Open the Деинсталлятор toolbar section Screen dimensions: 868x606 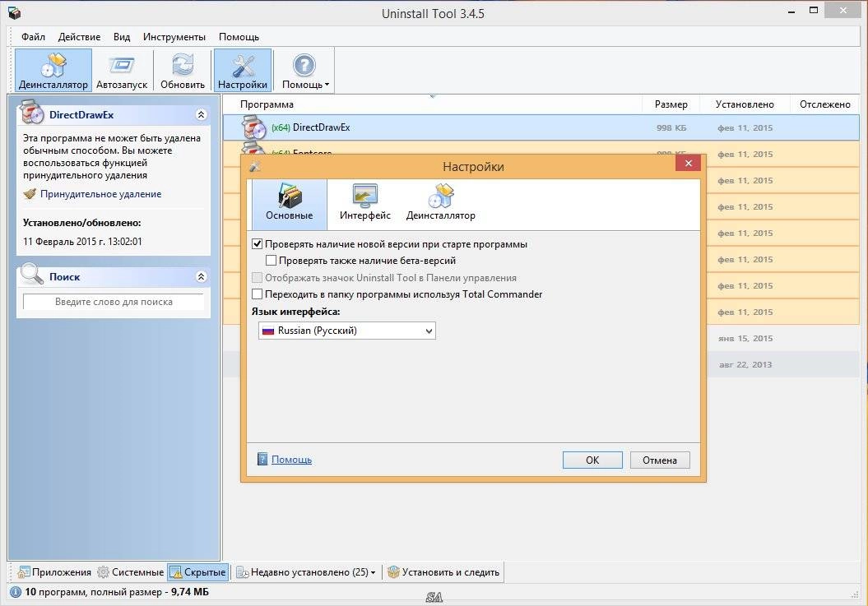click(x=53, y=70)
